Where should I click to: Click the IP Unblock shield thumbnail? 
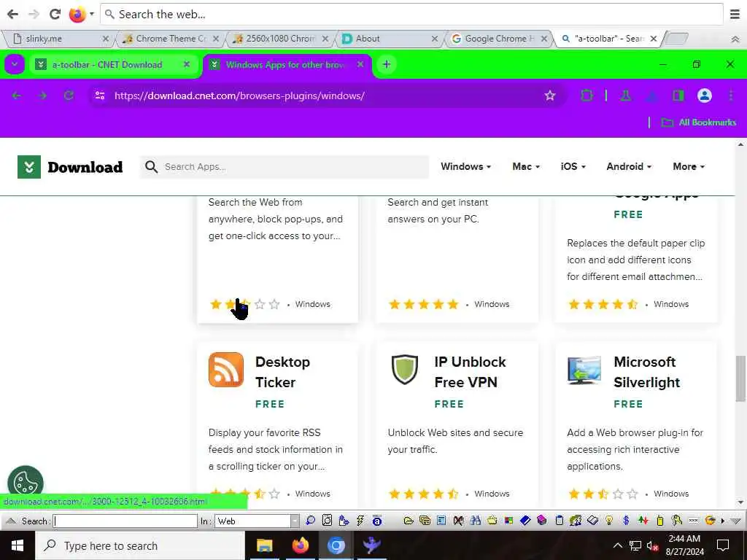(x=404, y=370)
